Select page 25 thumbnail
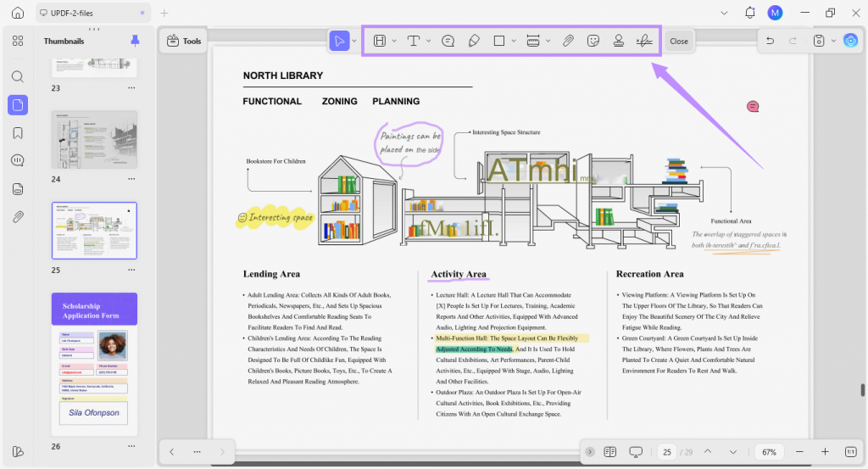The image size is (868, 469). click(94, 231)
